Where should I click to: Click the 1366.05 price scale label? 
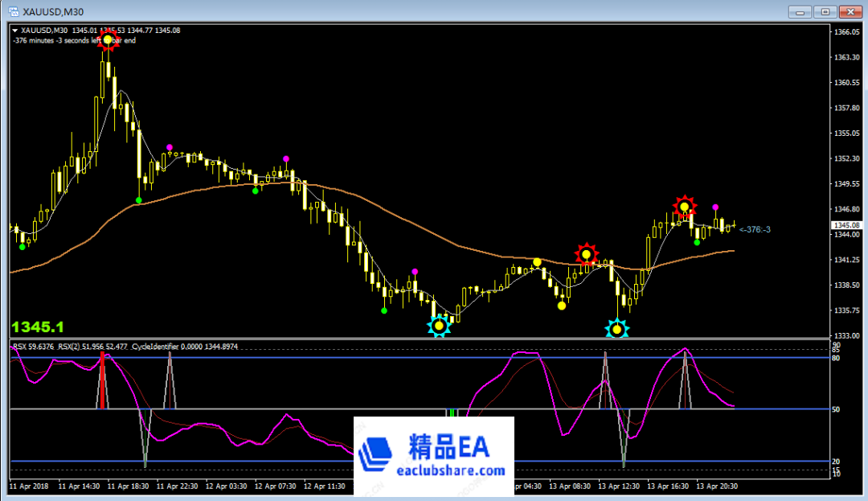[x=847, y=31]
